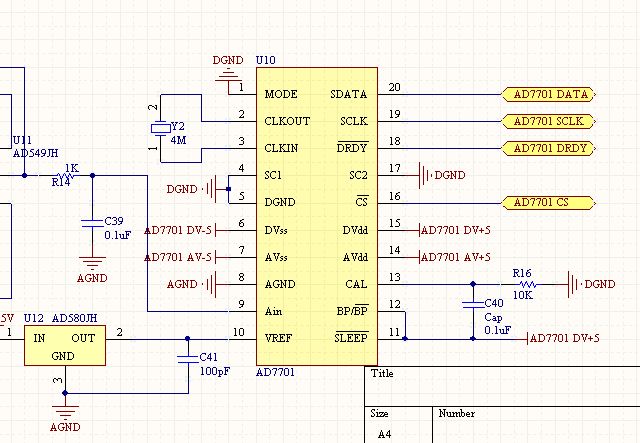The height and width of the screenshot is (443, 640).
Task: Select the R14 resistor zigzag symbol
Action: 65,176
